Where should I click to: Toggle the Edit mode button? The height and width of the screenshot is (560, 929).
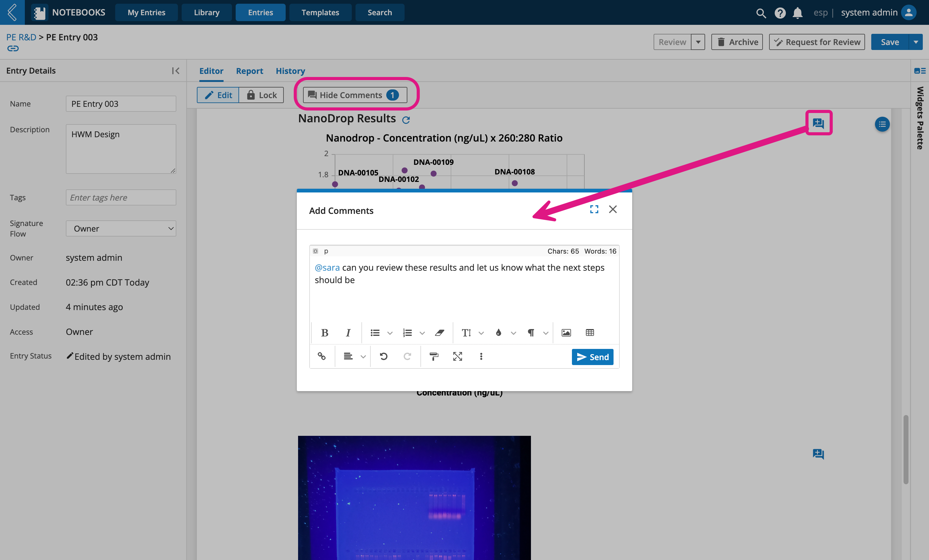point(218,95)
